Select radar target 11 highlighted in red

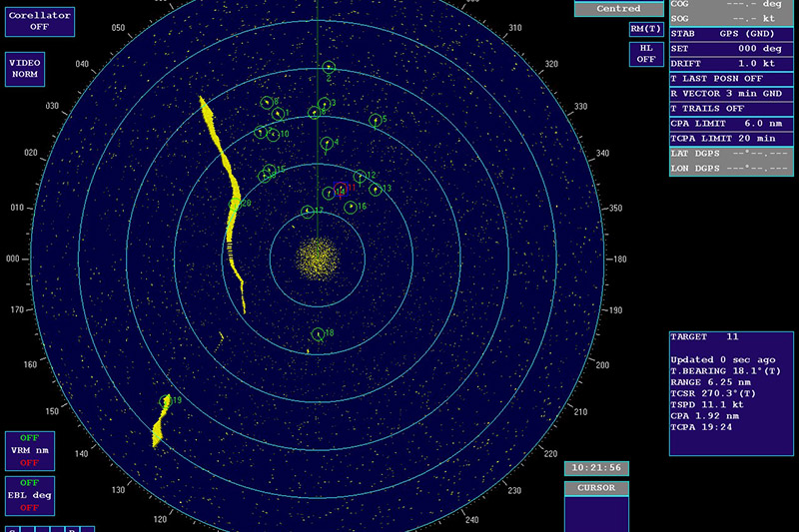pos(342,189)
